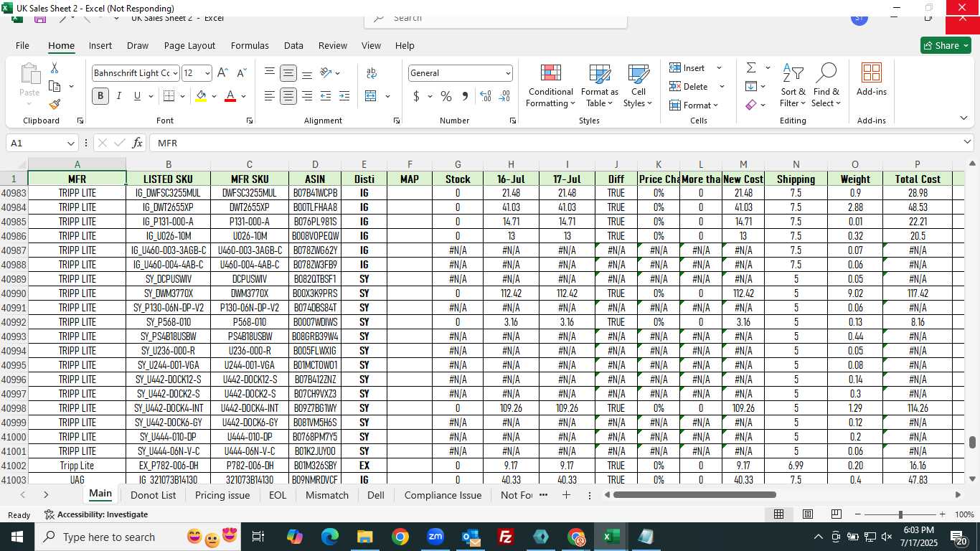The height and width of the screenshot is (551, 980).
Task: Add a new sheet with plus button
Action: (566, 495)
